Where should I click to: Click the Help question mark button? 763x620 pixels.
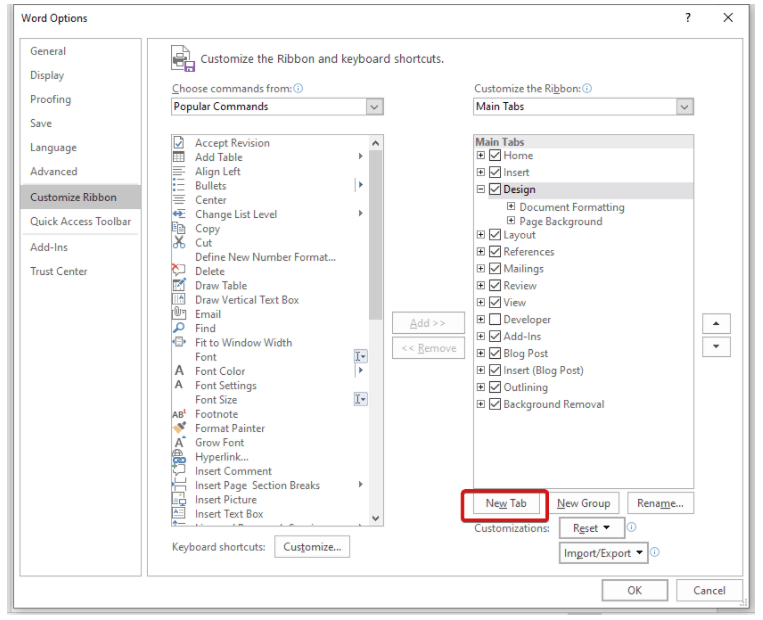coord(688,18)
